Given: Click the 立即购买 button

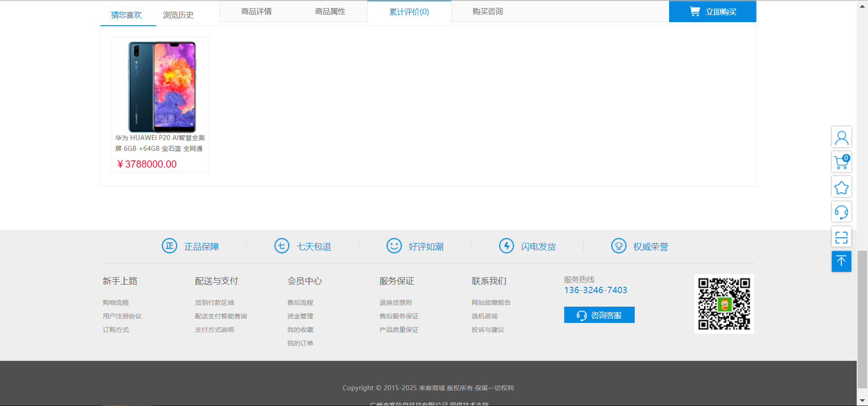Looking at the screenshot, I should click(712, 11).
